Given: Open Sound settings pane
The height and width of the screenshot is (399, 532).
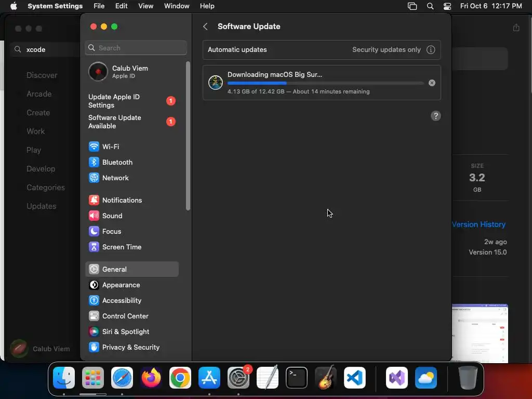Looking at the screenshot, I should (x=131, y=216).
